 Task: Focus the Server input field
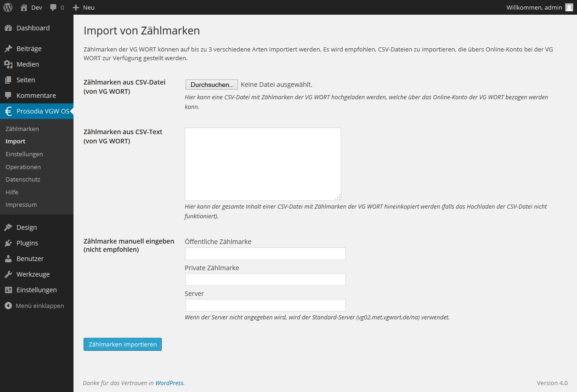(x=265, y=305)
